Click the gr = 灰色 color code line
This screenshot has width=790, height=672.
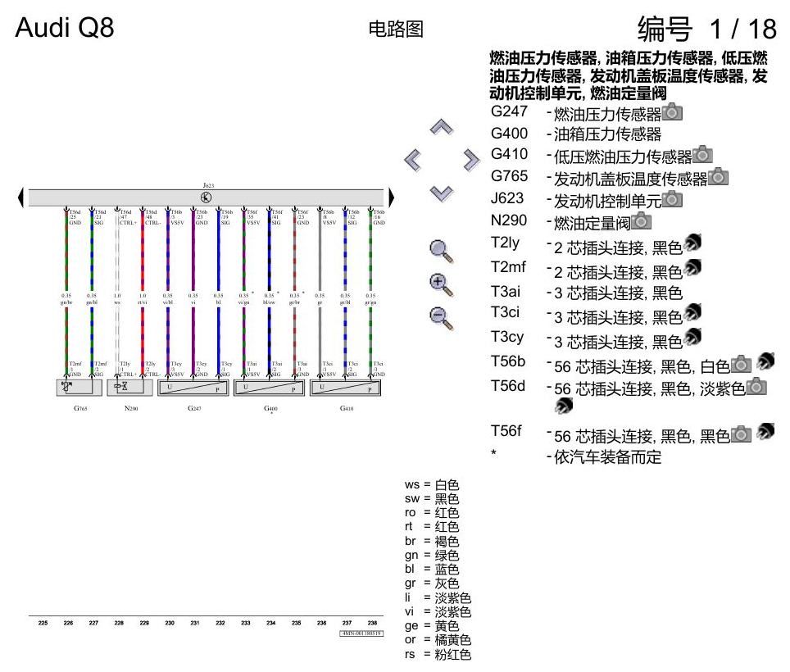(432, 583)
